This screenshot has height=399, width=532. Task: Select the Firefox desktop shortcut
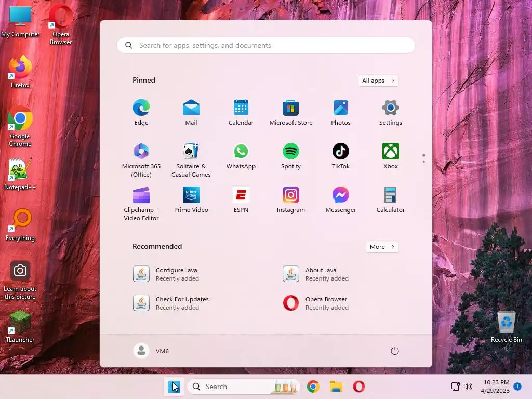[x=20, y=72]
